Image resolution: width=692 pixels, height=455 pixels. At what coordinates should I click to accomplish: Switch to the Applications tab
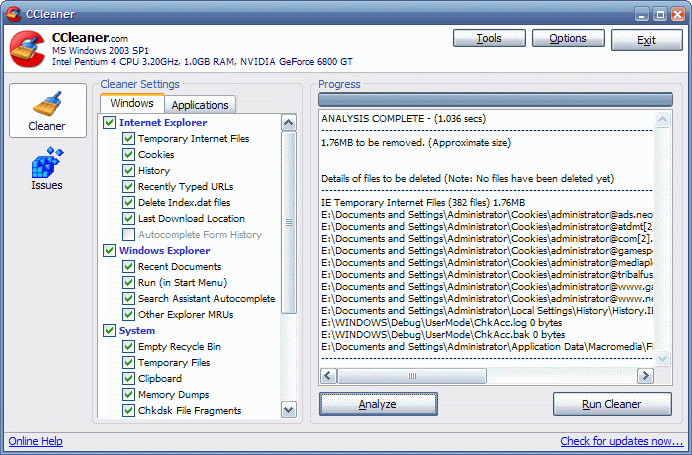point(200,105)
